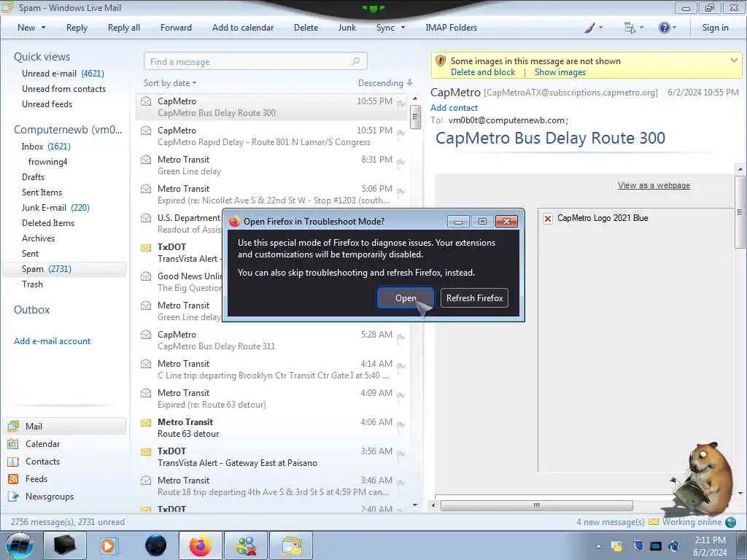Click the Add contact link

tap(454, 108)
